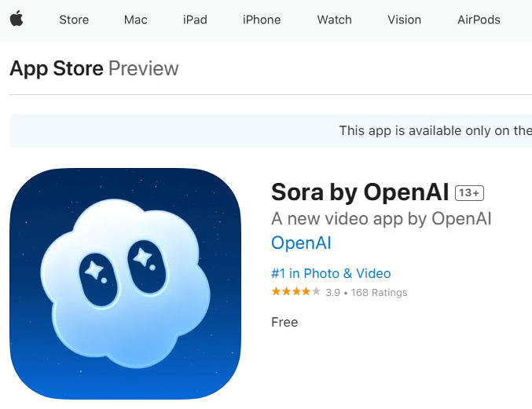Select iPhone in the navigation bar
Screen dimensions: 532x409
(262, 20)
